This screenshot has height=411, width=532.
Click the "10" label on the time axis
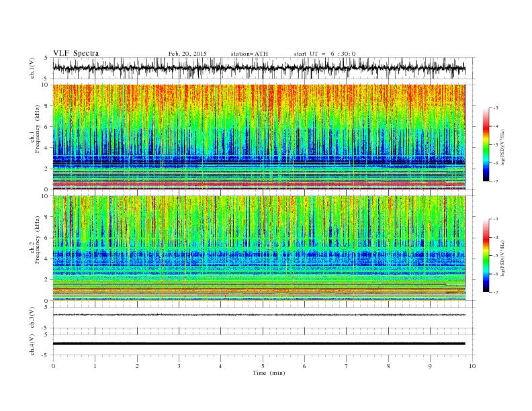(x=472, y=366)
